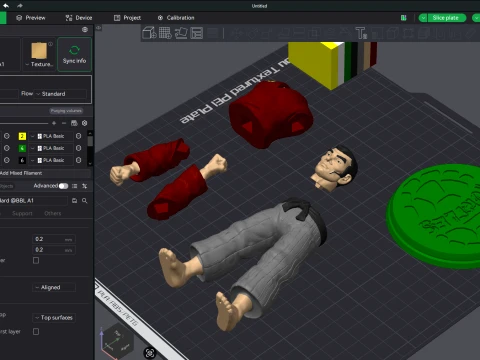Switch to the Preview tab
Image resolution: width=480 pixels, height=360 pixels.
tap(31, 18)
